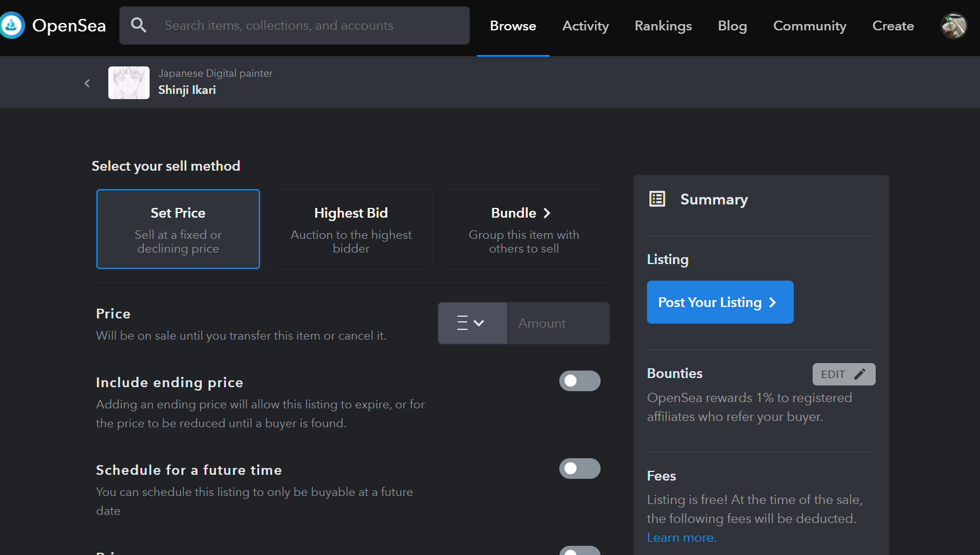Toggle Include ending price switch
The height and width of the screenshot is (555, 980).
pos(580,381)
